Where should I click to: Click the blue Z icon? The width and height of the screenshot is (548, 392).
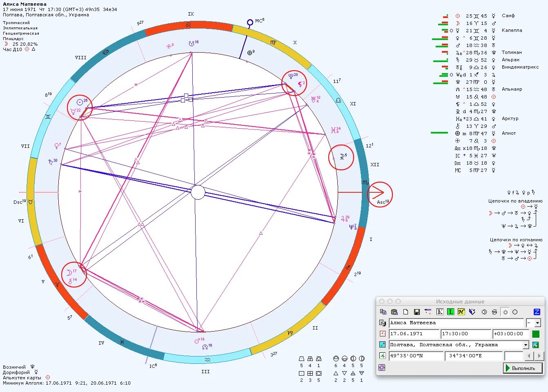(537, 312)
